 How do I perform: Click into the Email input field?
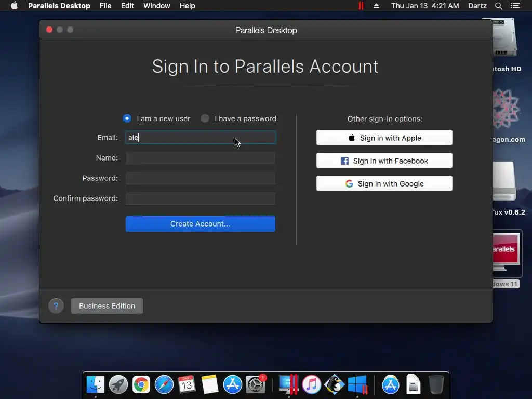pos(200,137)
